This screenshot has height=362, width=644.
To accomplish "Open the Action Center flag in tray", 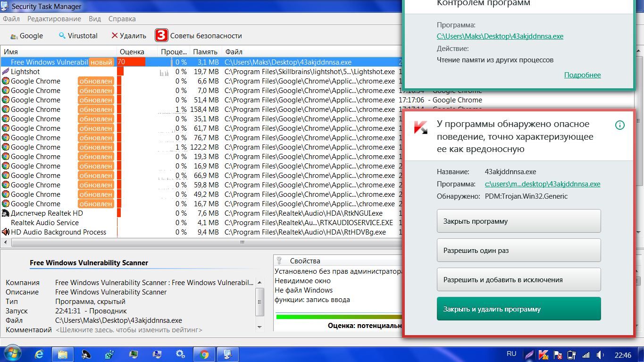I will coord(558,354).
